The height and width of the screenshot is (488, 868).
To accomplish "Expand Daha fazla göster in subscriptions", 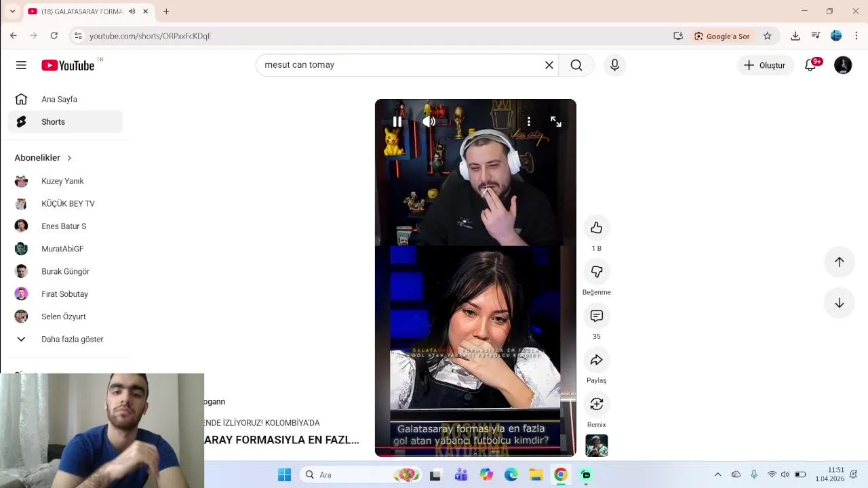I will [x=65, y=339].
